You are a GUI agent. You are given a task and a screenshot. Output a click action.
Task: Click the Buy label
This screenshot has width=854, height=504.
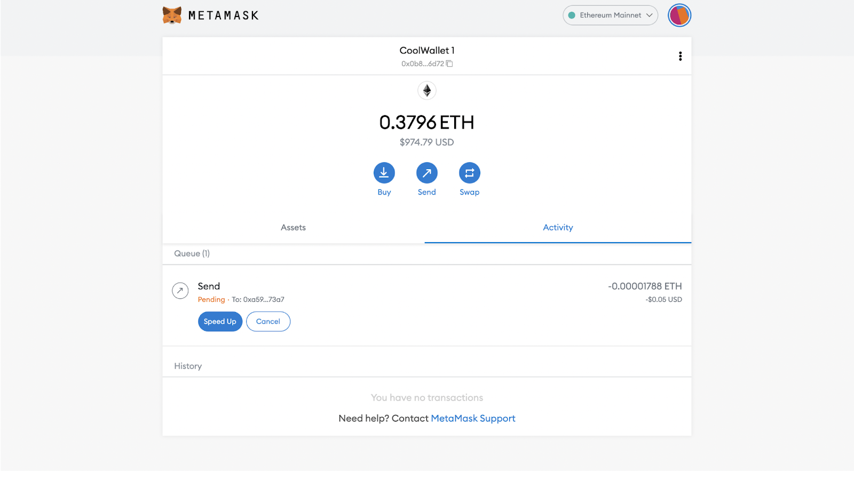[x=384, y=193]
